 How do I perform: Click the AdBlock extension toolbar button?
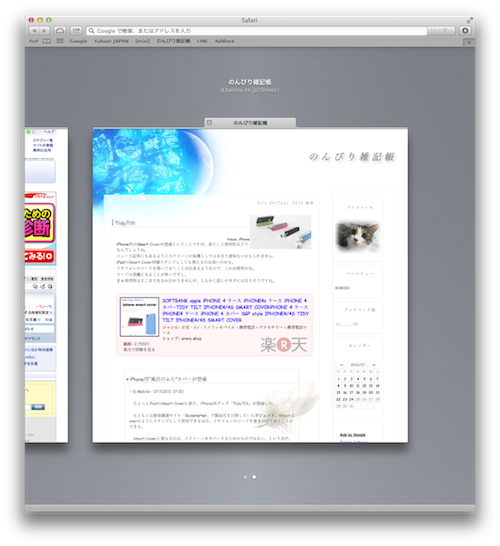465,31
